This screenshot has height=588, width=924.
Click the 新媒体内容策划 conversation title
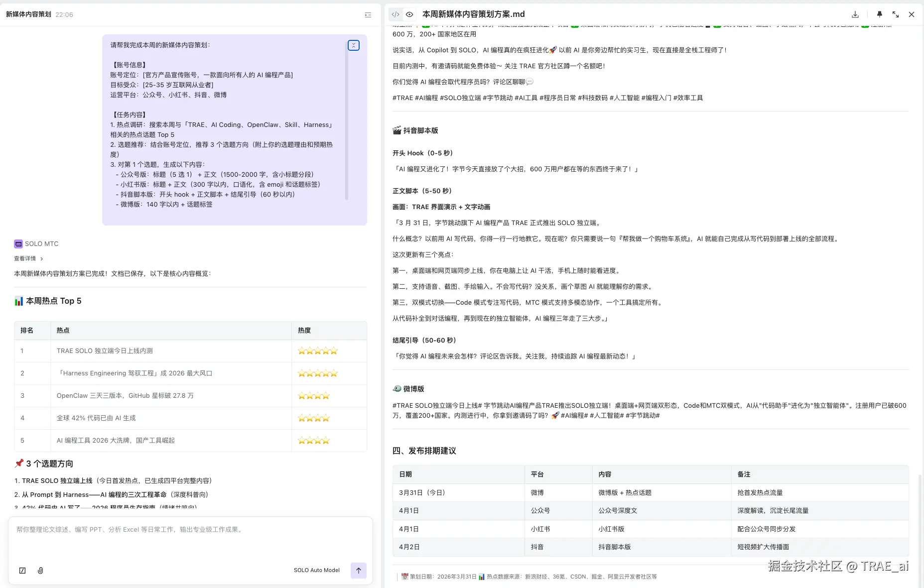28,14
